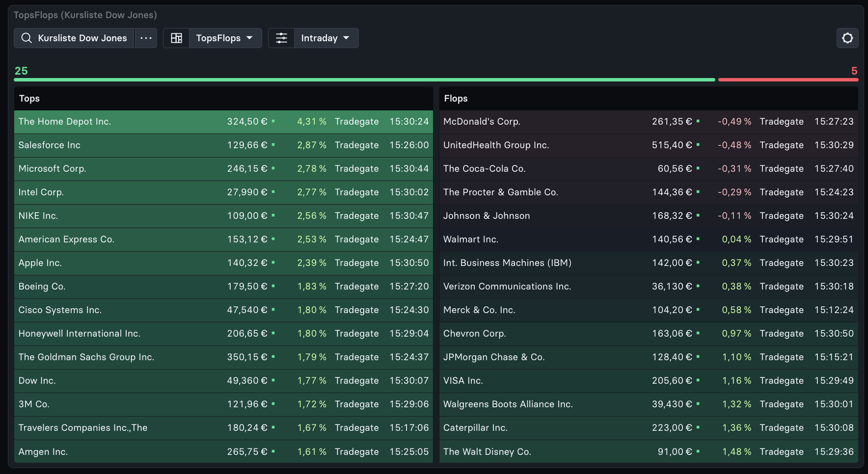The height and width of the screenshot is (474, 868).
Task: Click Merck & Co. Inc. entry
Action: click(x=649, y=310)
